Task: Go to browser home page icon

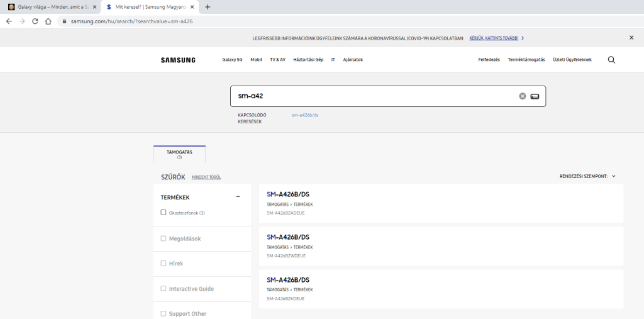Action: 48,21
